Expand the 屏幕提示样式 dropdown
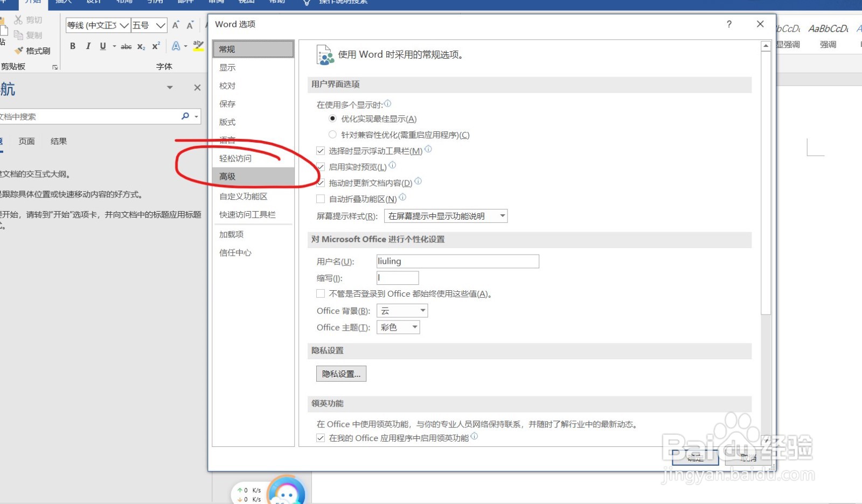Screen dimensions: 862x504 click(x=502, y=216)
